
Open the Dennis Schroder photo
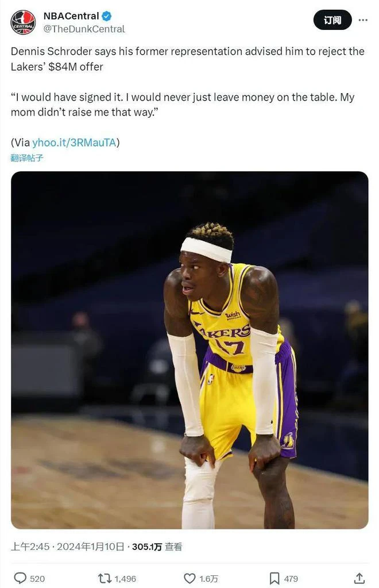pos(189,350)
